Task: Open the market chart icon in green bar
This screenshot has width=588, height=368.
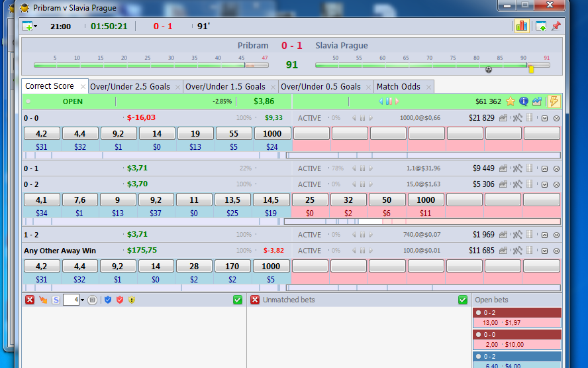Action: (536, 101)
